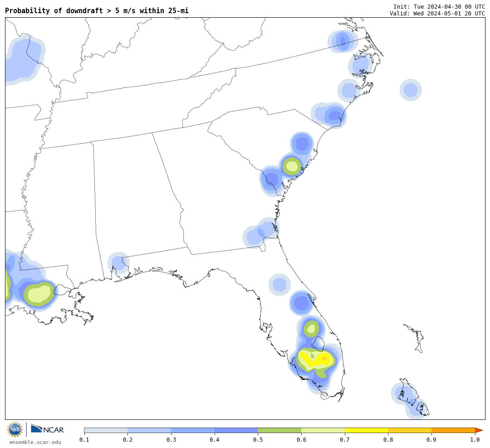Click the green-yellow blob on South Carolina coast
The image size is (490, 448).
[x=292, y=166]
